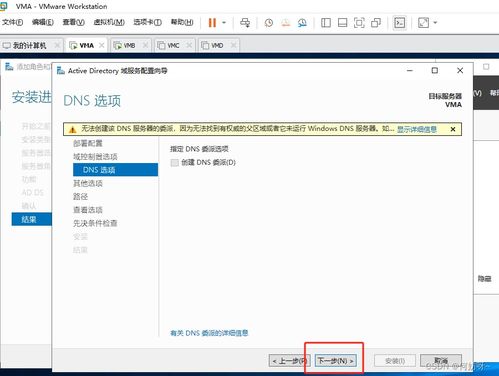
Task: Select 域控制器选项 in the wizard steps
Action: [x=95, y=157]
